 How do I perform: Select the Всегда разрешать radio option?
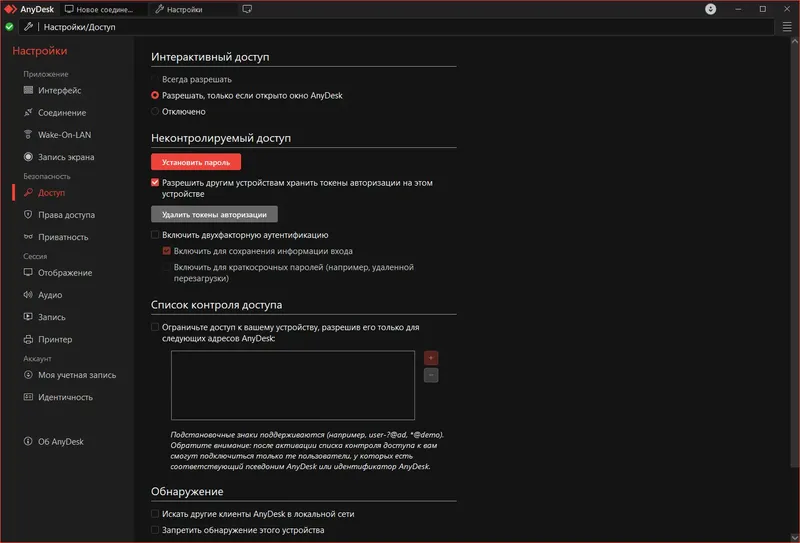[155, 79]
